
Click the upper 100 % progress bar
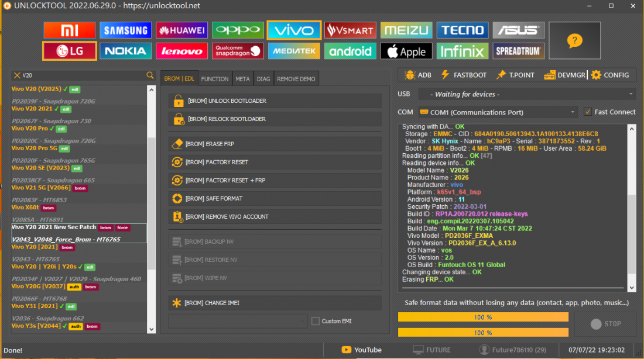coord(483,317)
